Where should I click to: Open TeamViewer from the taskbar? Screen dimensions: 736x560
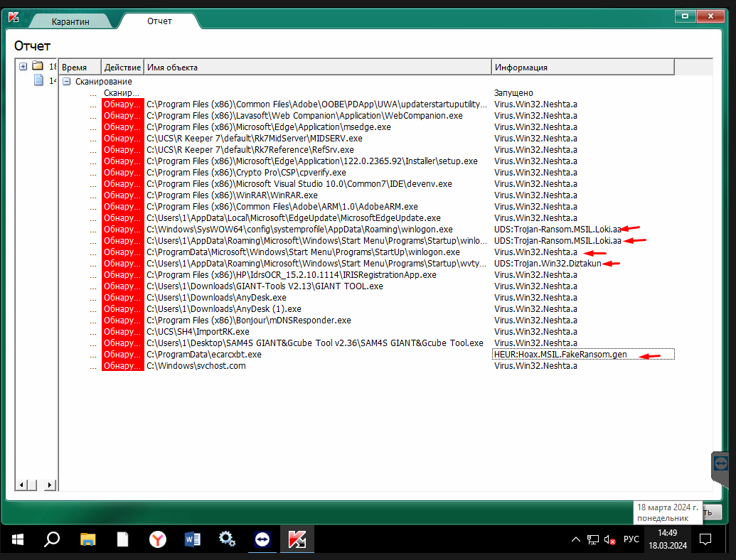click(262, 539)
